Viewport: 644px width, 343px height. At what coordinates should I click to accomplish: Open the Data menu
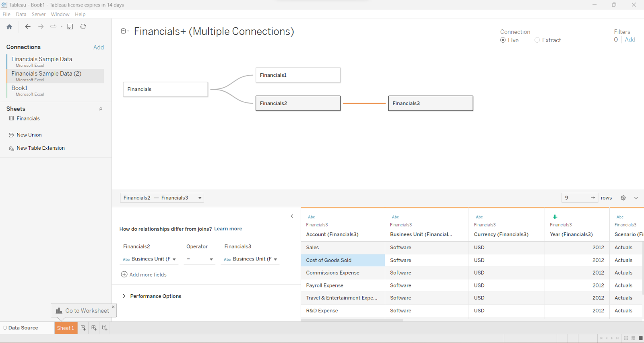pyautogui.click(x=21, y=14)
